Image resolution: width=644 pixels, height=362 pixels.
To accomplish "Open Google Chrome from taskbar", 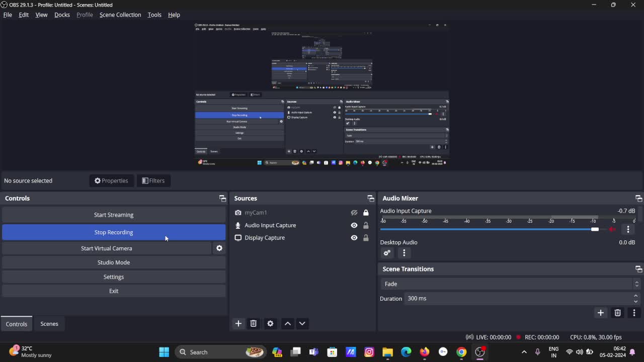I will [461, 352].
